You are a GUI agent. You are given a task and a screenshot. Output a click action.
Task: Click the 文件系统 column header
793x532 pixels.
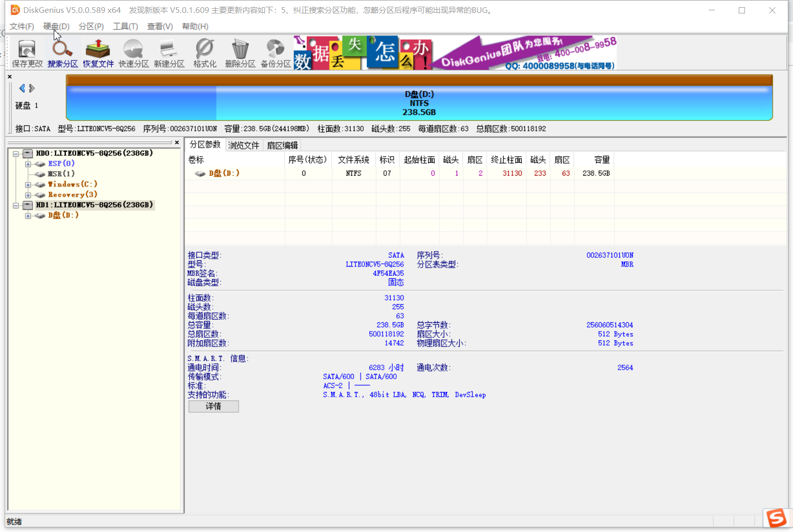point(354,160)
